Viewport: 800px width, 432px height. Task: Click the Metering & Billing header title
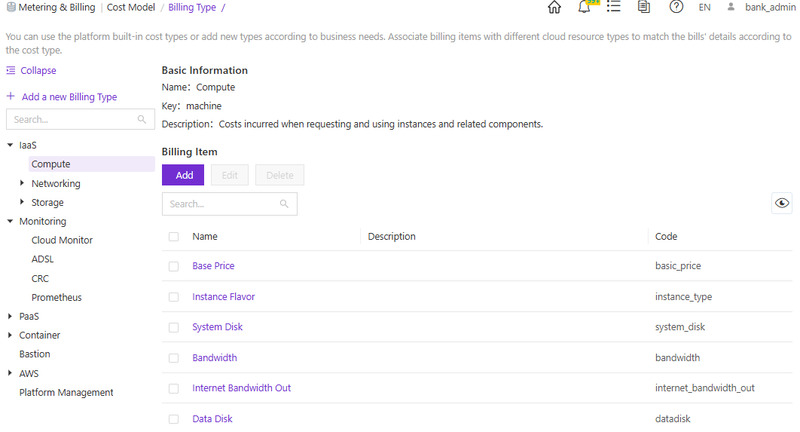(57, 7)
